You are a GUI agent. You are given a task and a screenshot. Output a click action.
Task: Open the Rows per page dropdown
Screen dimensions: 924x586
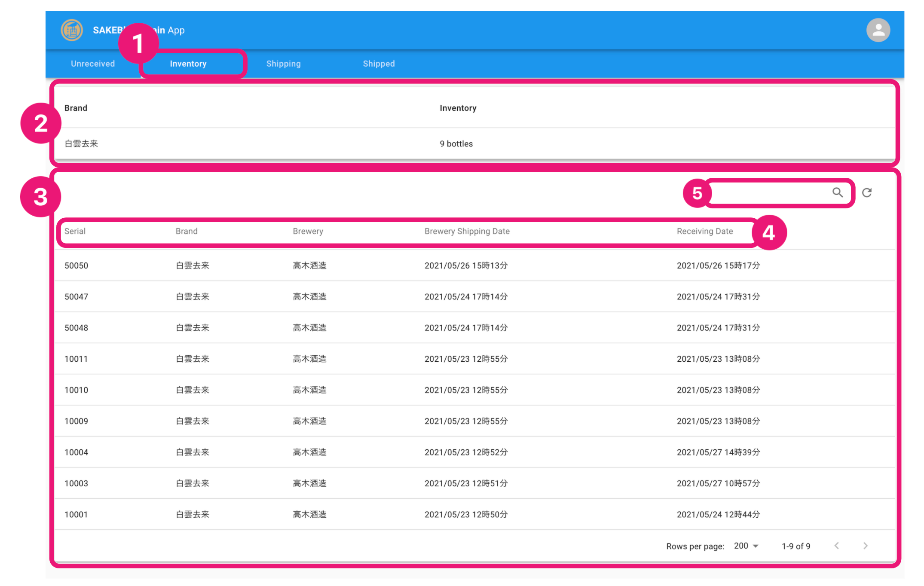click(x=746, y=546)
